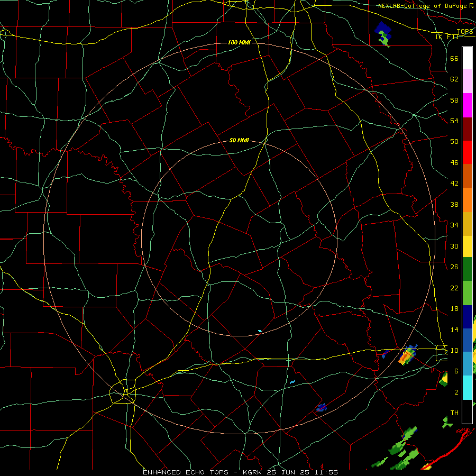Viewport: 476px width, 476px height.
Task: Click the "[K FT]" units label
Action: [x=447, y=37]
